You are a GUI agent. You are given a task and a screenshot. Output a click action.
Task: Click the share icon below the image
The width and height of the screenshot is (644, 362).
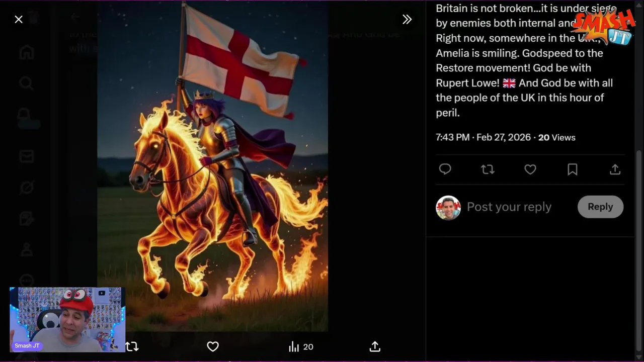[375, 346]
